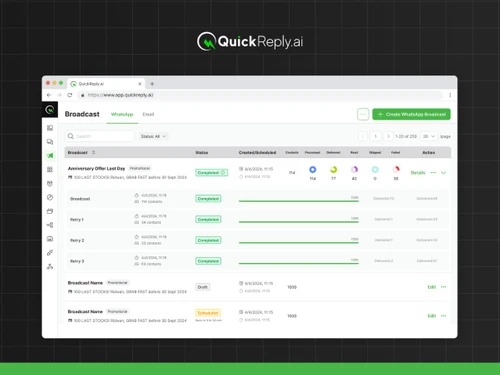
Task: Open the browser kebab menu
Action: click(x=450, y=95)
